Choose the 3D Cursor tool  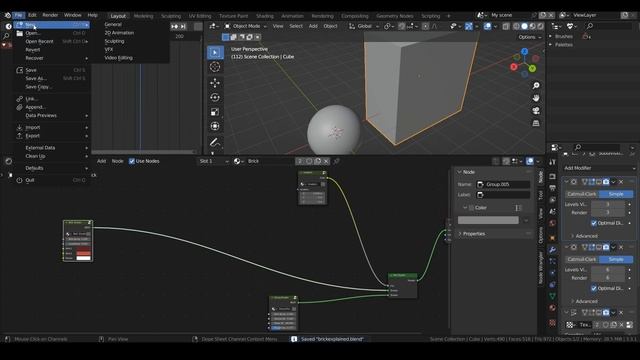pos(215,67)
